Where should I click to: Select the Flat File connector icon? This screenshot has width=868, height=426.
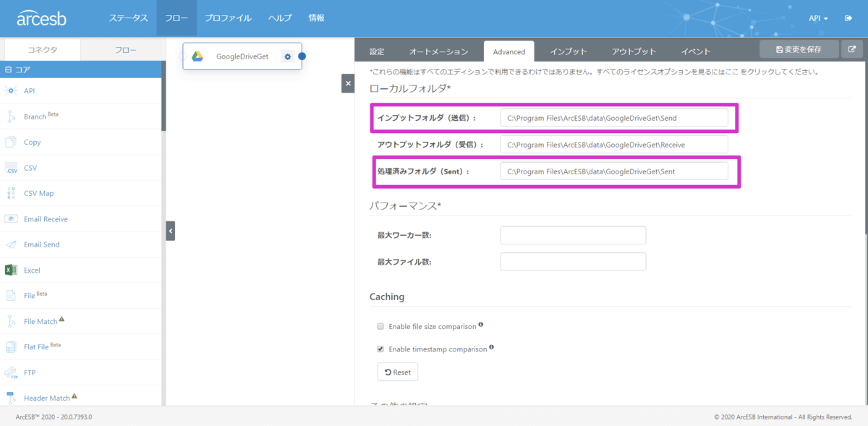click(11, 346)
